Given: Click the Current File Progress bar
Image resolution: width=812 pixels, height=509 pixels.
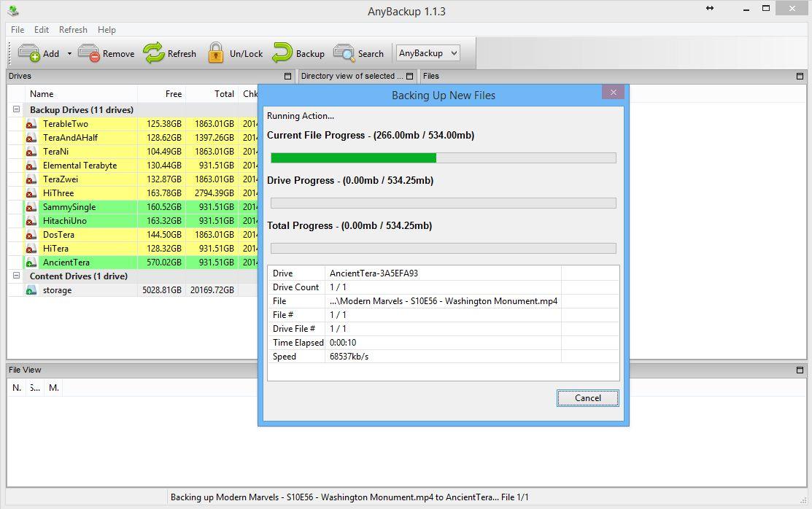Looking at the screenshot, I should pos(444,158).
